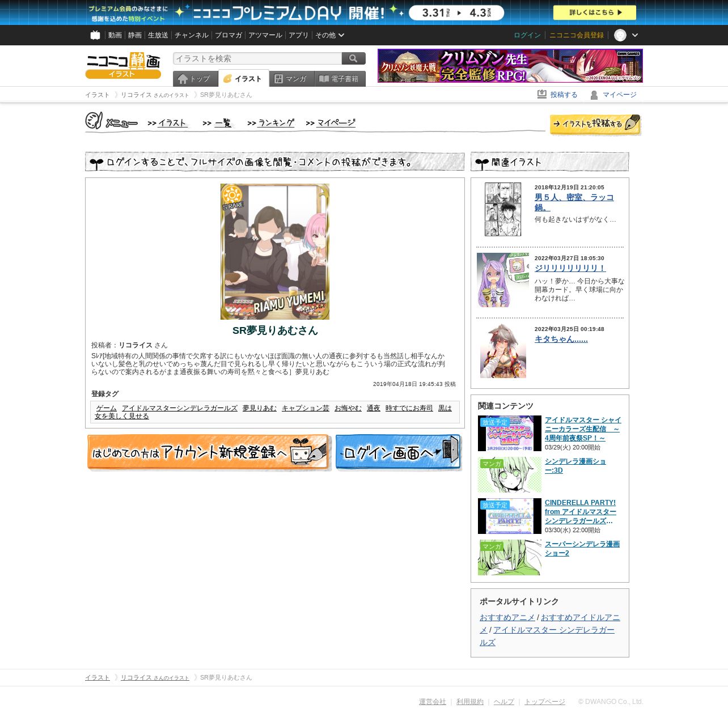Click the user avatar icon
728x717 pixels.
620,35
